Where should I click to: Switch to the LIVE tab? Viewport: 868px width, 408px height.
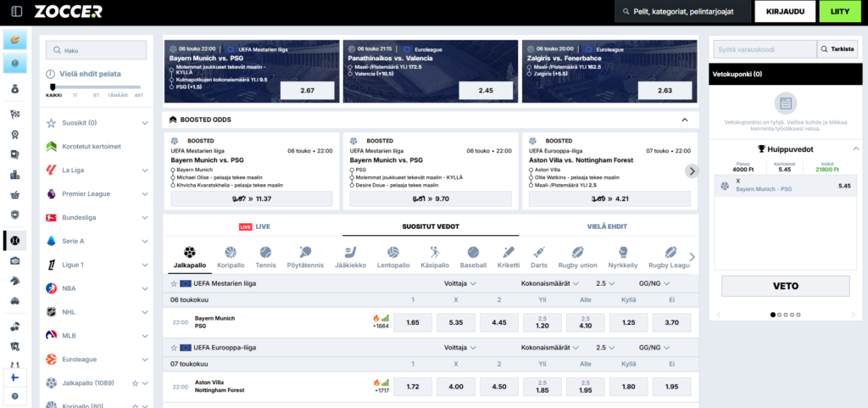[254, 226]
